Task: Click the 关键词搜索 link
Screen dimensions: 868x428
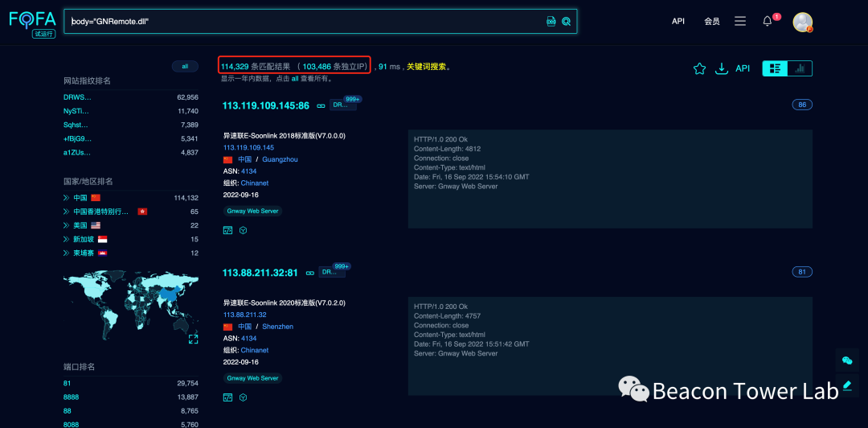Action: pos(426,67)
